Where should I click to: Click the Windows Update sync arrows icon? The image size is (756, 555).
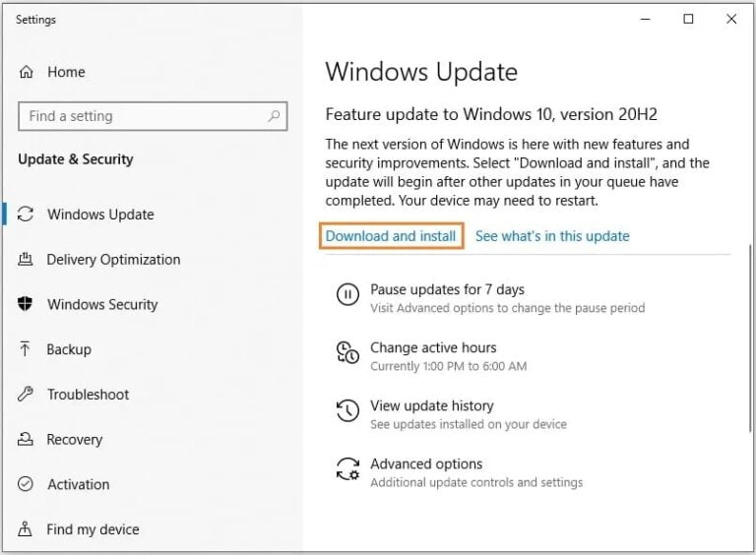click(27, 215)
